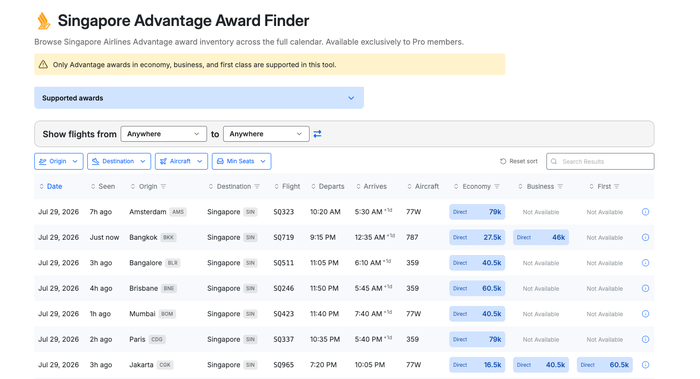Image resolution: width=700 pixels, height=379 pixels.
Task: Click the Reset sort button
Action: [518, 161]
